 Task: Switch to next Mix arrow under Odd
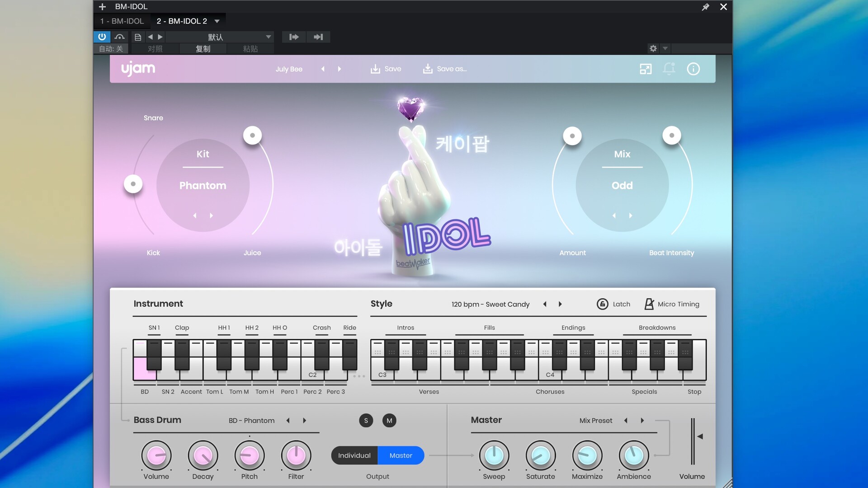(631, 216)
